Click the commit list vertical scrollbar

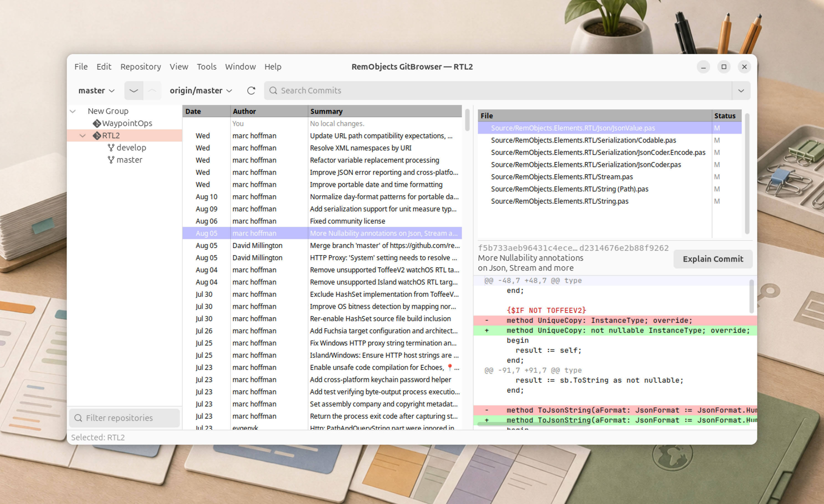pyautogui.click(x=467, y=120)
